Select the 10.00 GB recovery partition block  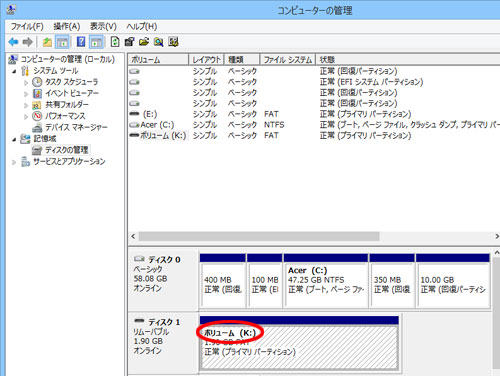coord(453,281)
